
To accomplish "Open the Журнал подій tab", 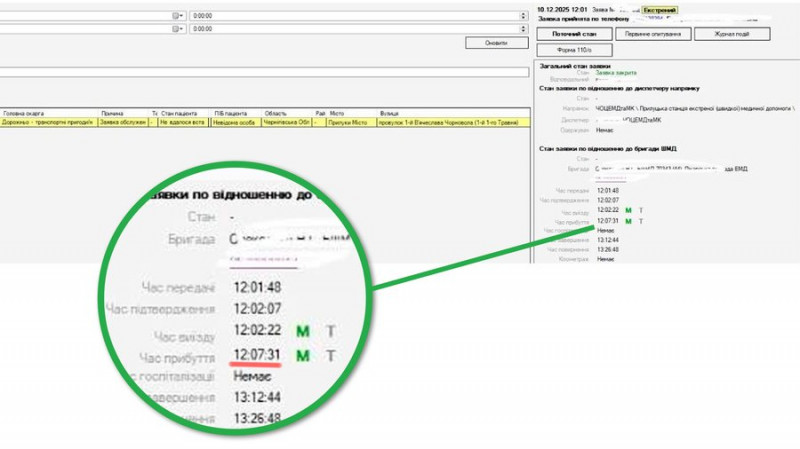I will 732,34.
